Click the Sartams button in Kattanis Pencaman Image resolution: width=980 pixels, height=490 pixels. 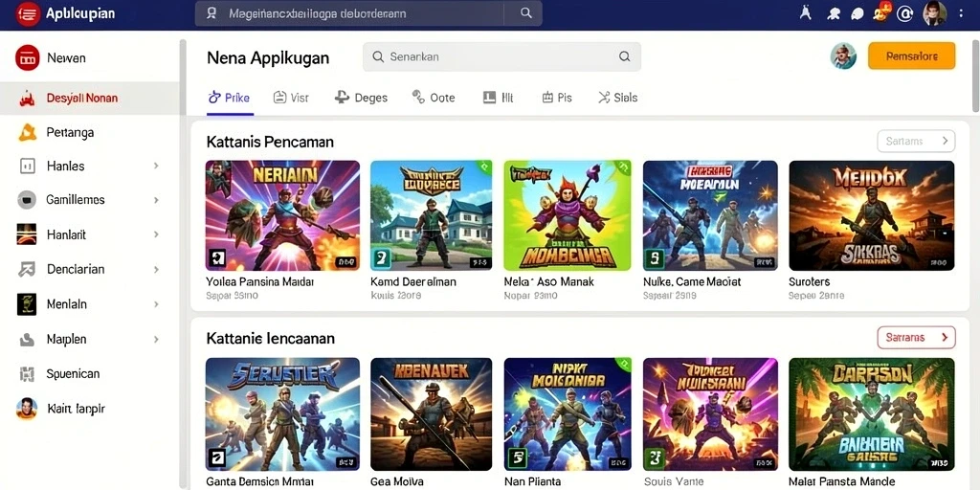tap(916, 142)
